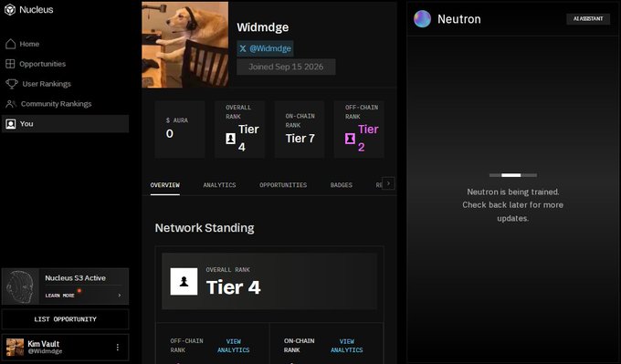Click the You profile icon
The width and height of the screenshot is (621, 364).
[11, 124]
